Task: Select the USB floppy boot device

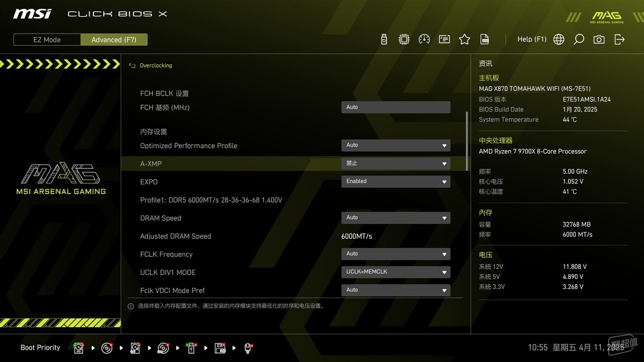Action: coord(220,348)
